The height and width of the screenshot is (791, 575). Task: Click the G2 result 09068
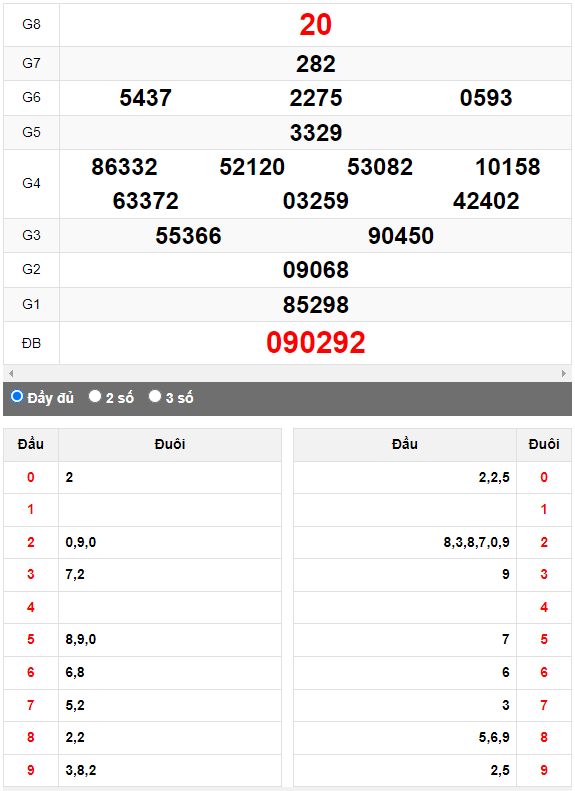tap(316, 270)
